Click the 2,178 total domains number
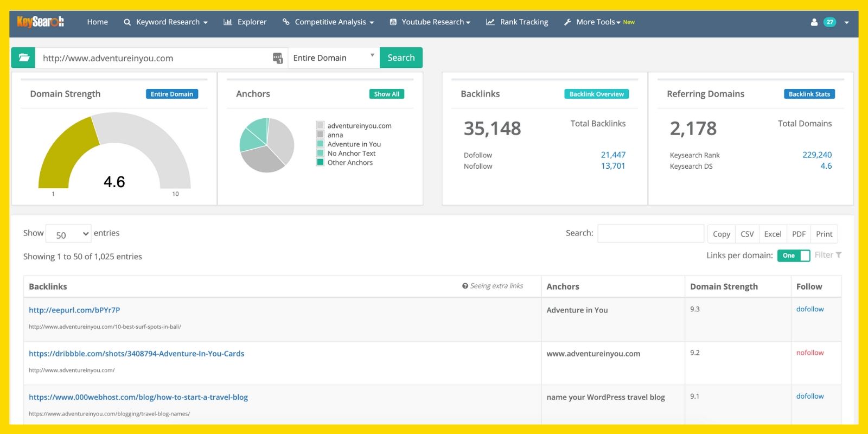The width and height of the screenshot is (868, 434). (x=693, y=129)
